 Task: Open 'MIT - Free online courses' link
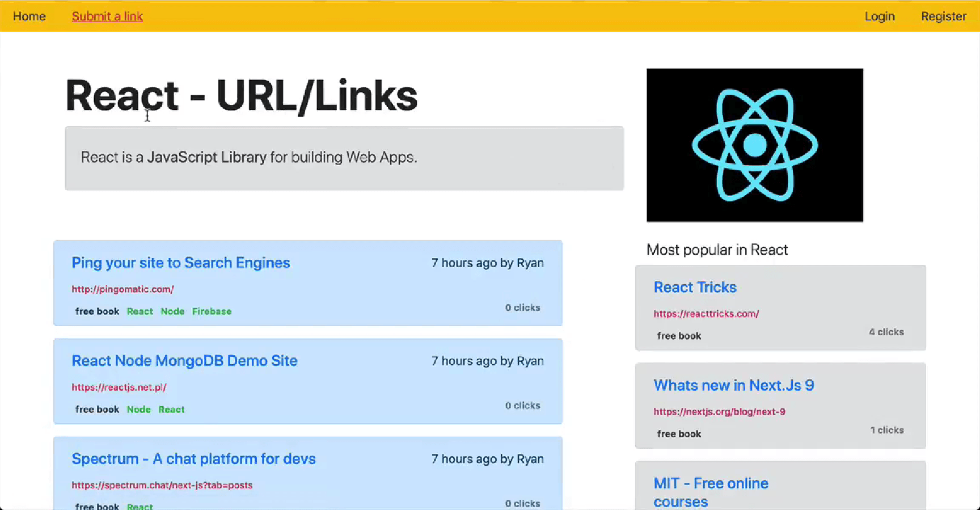[711, 492]
